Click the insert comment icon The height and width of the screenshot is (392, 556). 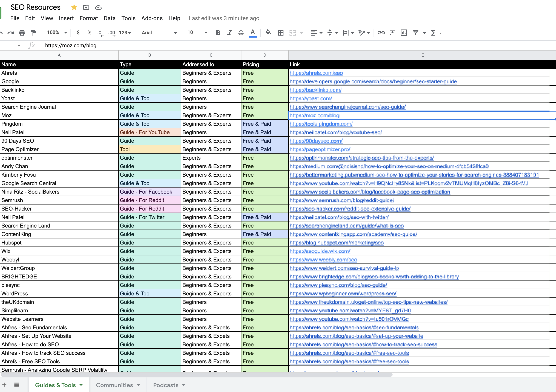tap(392, 33)
